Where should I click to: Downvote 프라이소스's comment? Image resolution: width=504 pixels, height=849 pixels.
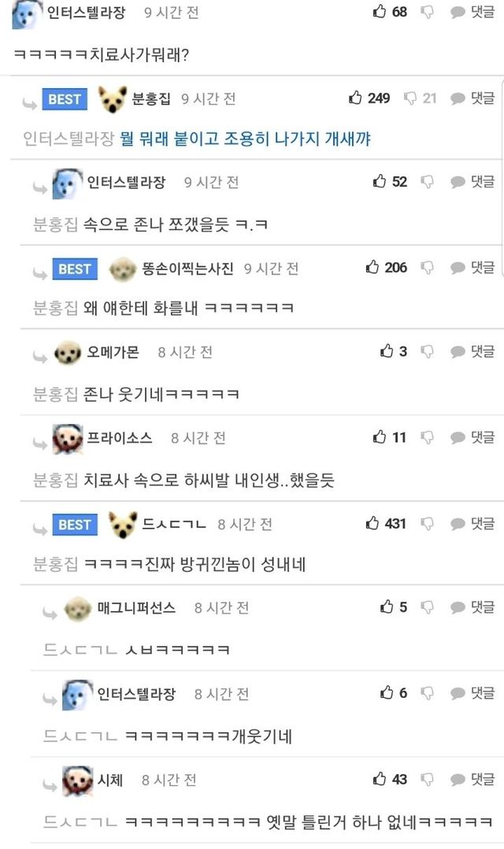(x=427, y=438)
